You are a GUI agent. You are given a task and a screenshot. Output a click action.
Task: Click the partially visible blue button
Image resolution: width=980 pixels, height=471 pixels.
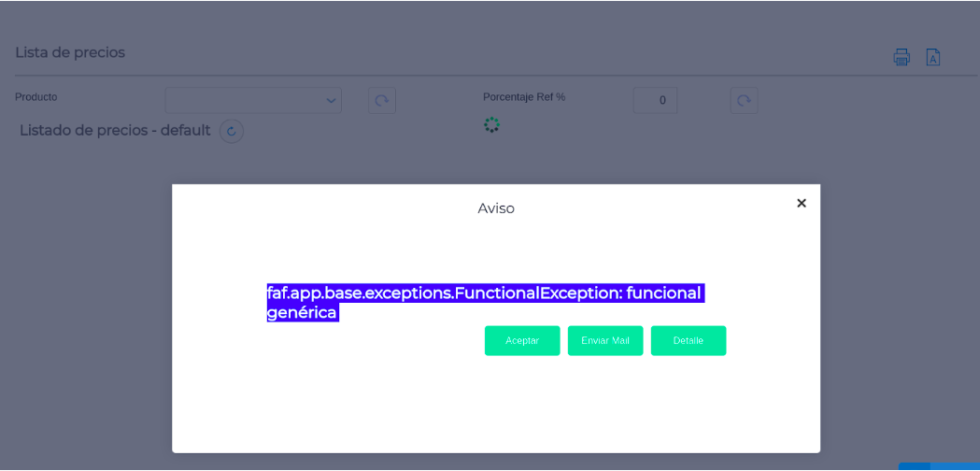pyautogui.click(x=938, y=466)
